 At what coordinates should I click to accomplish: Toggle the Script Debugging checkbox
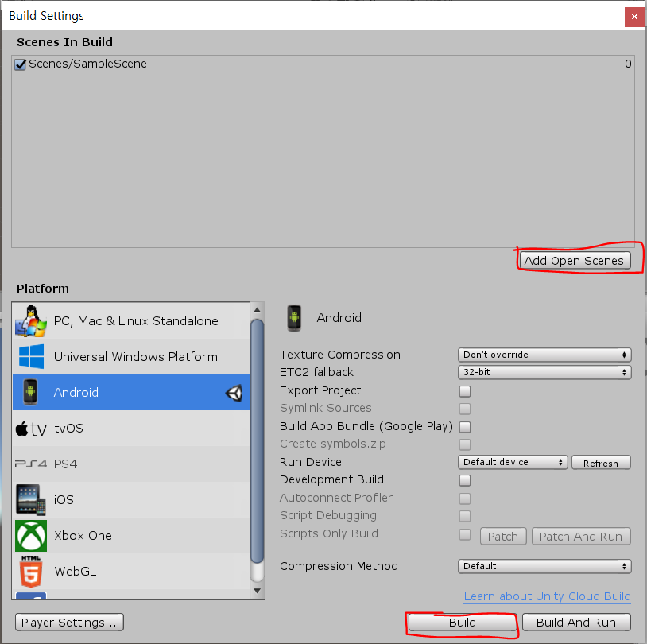tap(465, 516)
